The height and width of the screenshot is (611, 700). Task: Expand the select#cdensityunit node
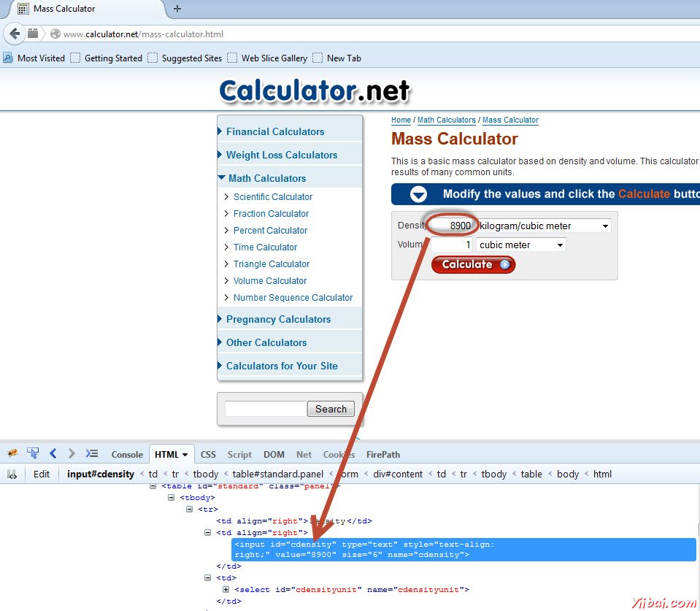tap(225, 589)
